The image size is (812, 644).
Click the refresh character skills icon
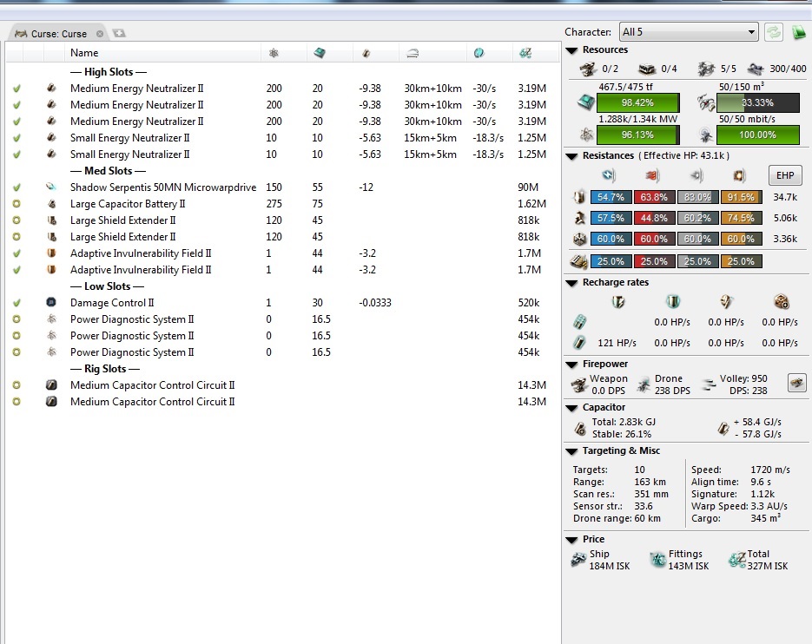(x=773, y=32)
